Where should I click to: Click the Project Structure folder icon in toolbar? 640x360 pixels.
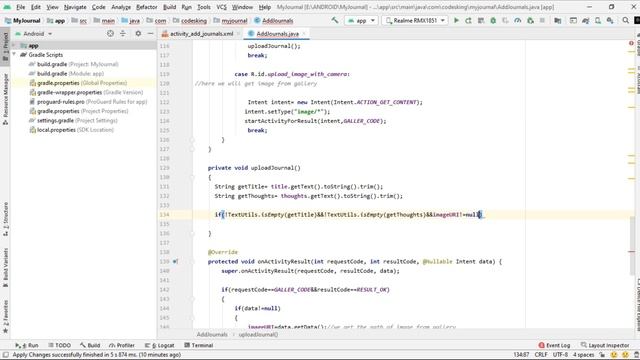coord(558,20)
